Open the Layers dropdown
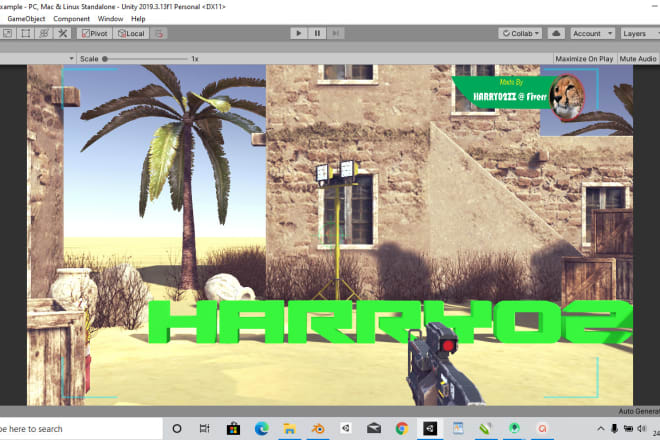The height and width of the screenshot is (440, 660). [x=640, y=33]
